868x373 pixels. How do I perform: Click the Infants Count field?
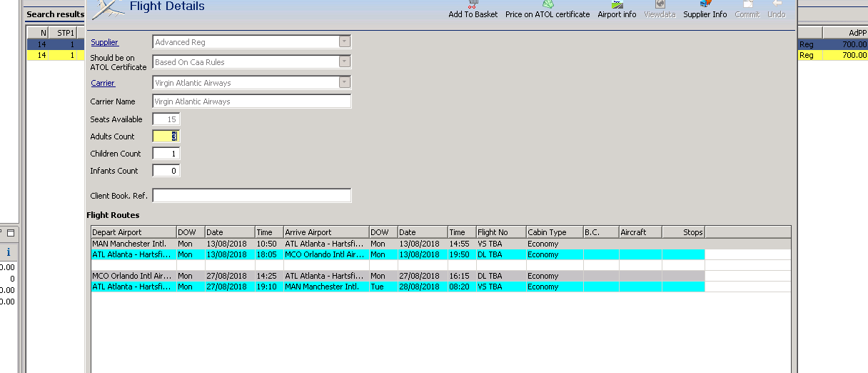click(166, 171)
